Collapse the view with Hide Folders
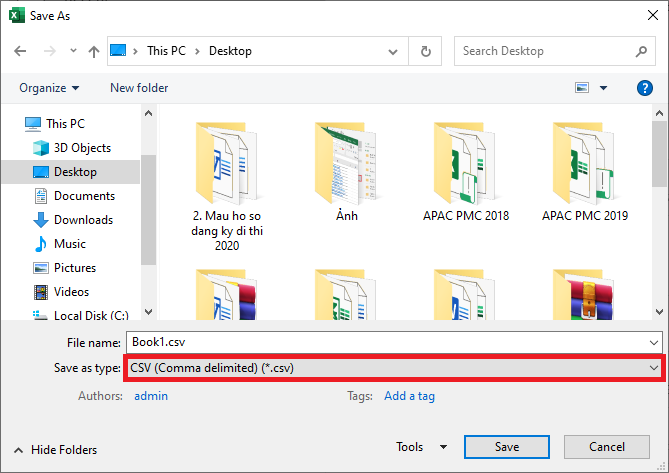This screenshot has width=669, height=473. (x=55, y=450)
